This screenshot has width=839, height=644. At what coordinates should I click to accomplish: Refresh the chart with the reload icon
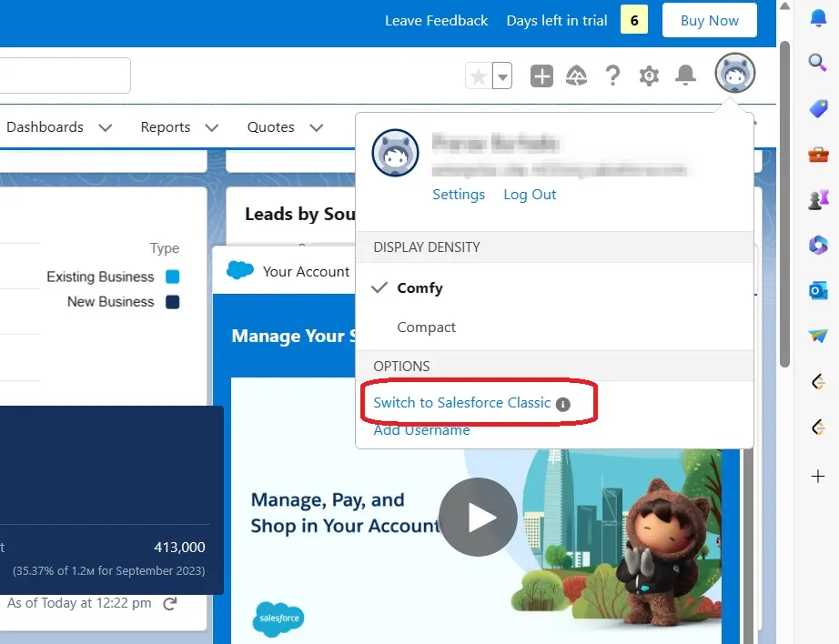170,603
